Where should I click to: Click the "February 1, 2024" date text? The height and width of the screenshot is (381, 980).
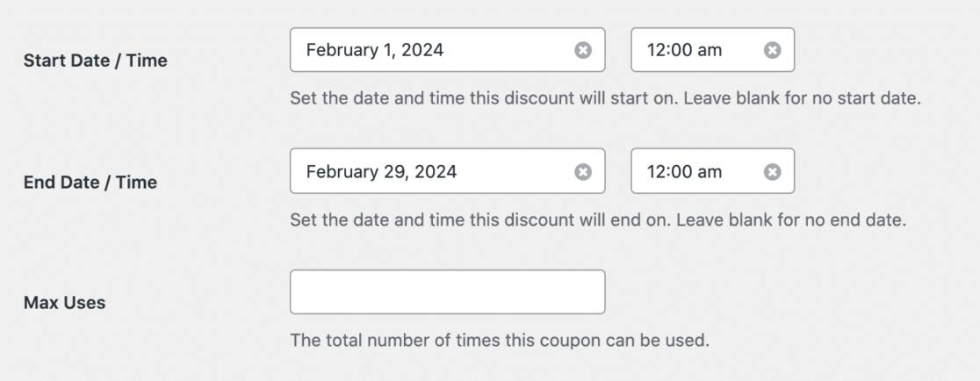coord(375,50)
